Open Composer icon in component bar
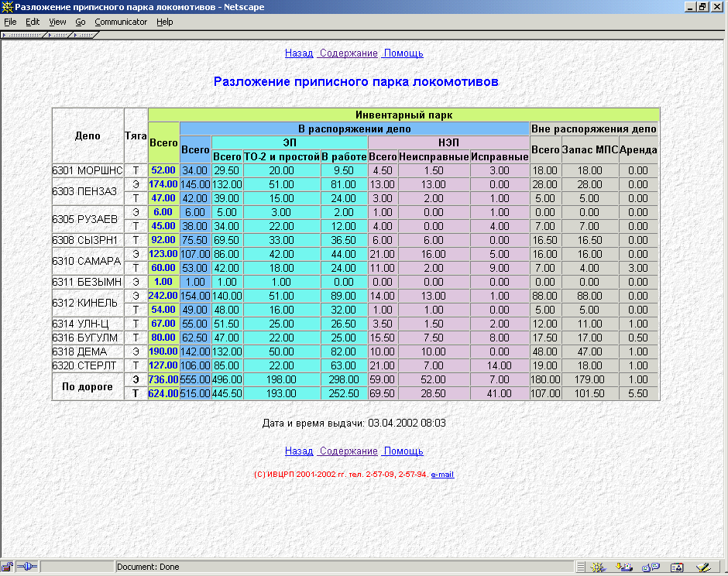This screenshot has height=576, width=728. (703, 567)
